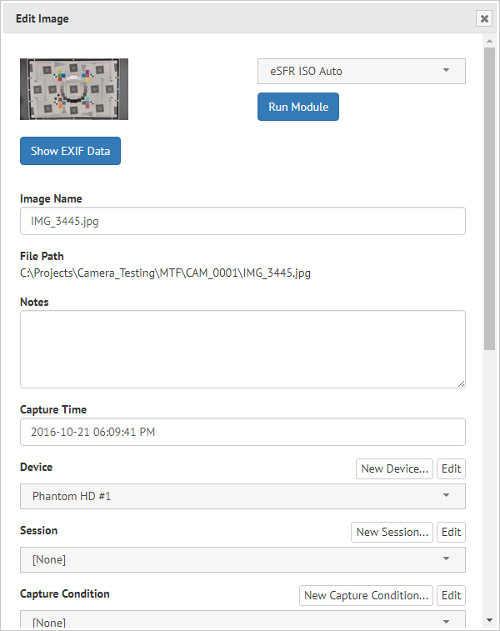Click the scrollbar down arrow
The height and width of the screenshot is (631, 500).
tap(490, 620)
